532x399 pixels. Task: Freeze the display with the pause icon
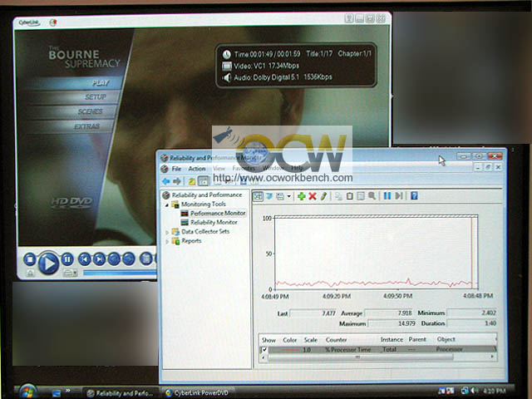(x=387, y=196)
